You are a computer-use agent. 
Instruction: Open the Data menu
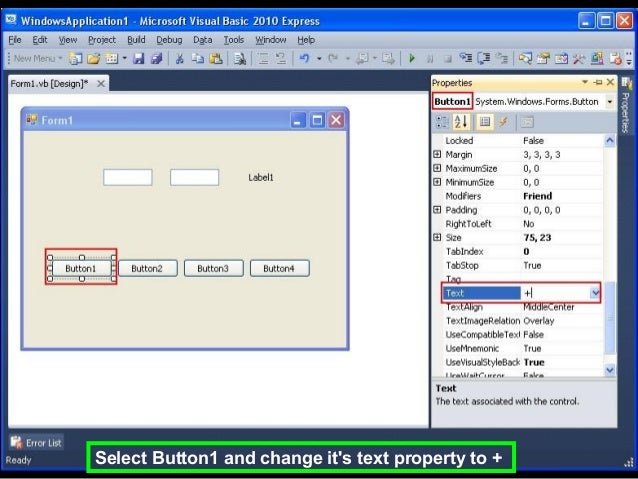(203, 40)
